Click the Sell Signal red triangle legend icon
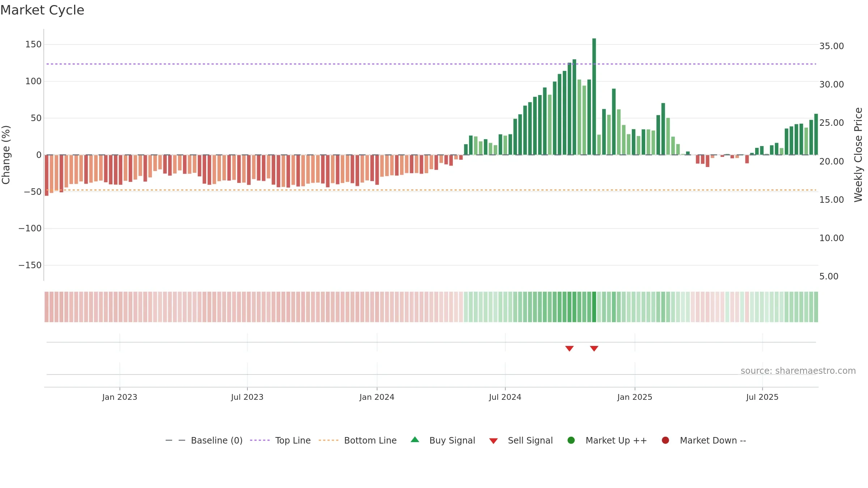 (x=493, y=441)
